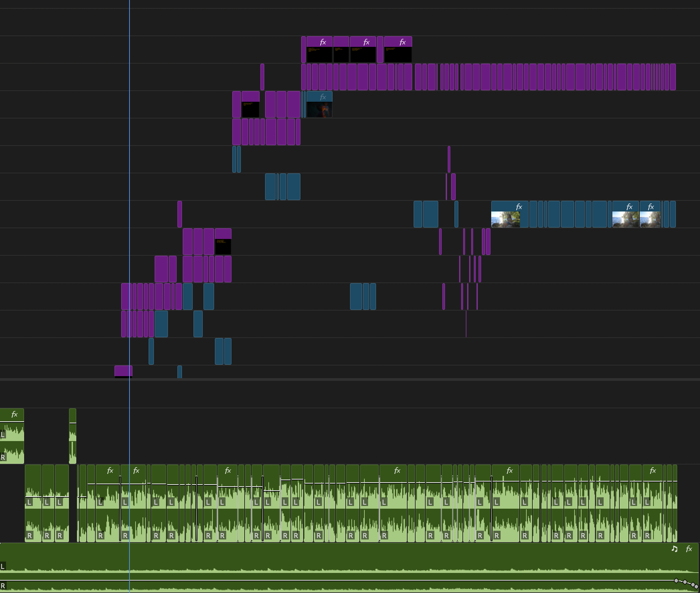
Task: Select second volume keyframe on the music track
Action: 685,582
